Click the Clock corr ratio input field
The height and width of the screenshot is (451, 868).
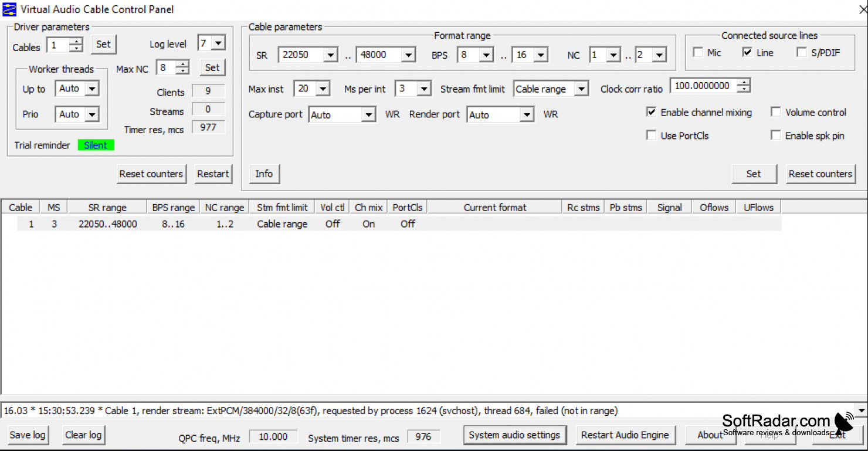click(x=704, y=86)
